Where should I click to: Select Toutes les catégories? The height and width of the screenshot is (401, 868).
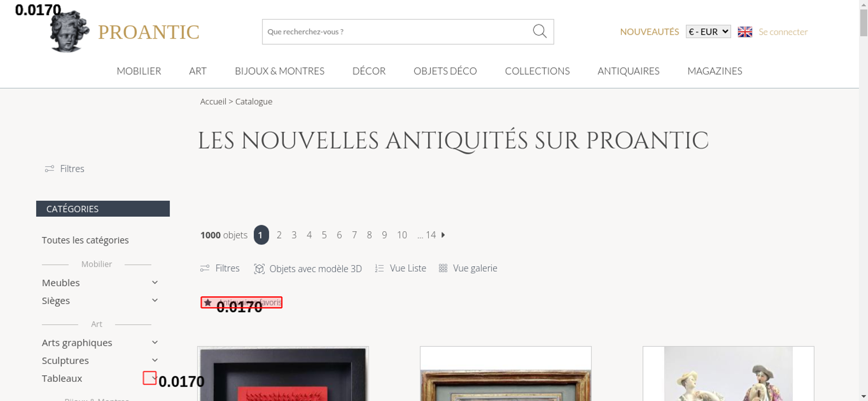point(85,240)
